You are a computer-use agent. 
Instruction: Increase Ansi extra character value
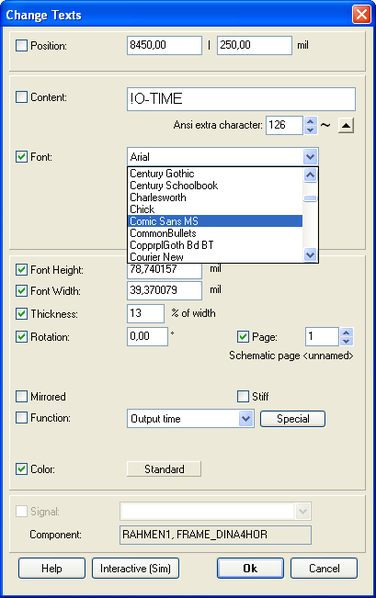click(310, 122)
